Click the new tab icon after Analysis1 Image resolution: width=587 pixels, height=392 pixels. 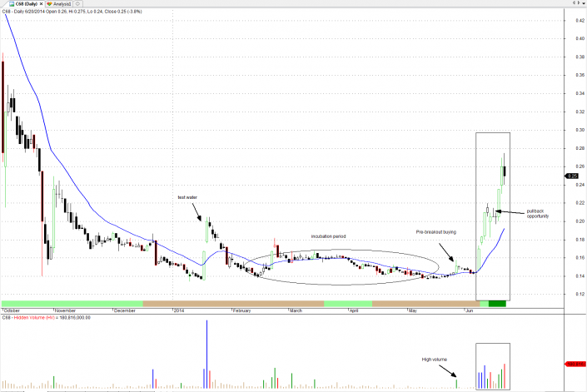pyautogui.click(x=77, y=4)
